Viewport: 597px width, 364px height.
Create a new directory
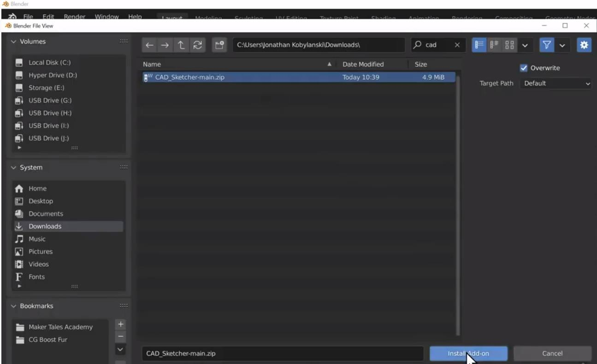pos(219,45)
